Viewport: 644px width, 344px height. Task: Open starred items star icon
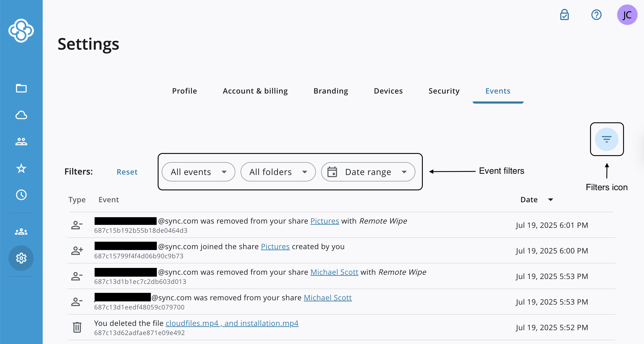21,168
